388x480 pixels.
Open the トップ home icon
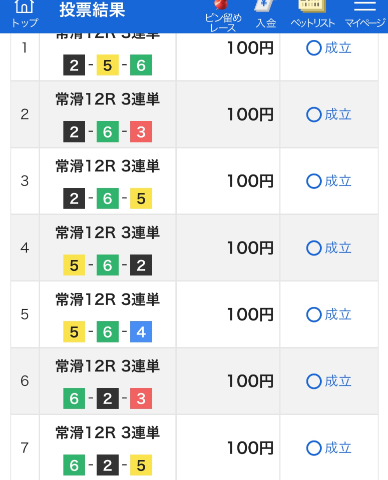click(24, 15)
